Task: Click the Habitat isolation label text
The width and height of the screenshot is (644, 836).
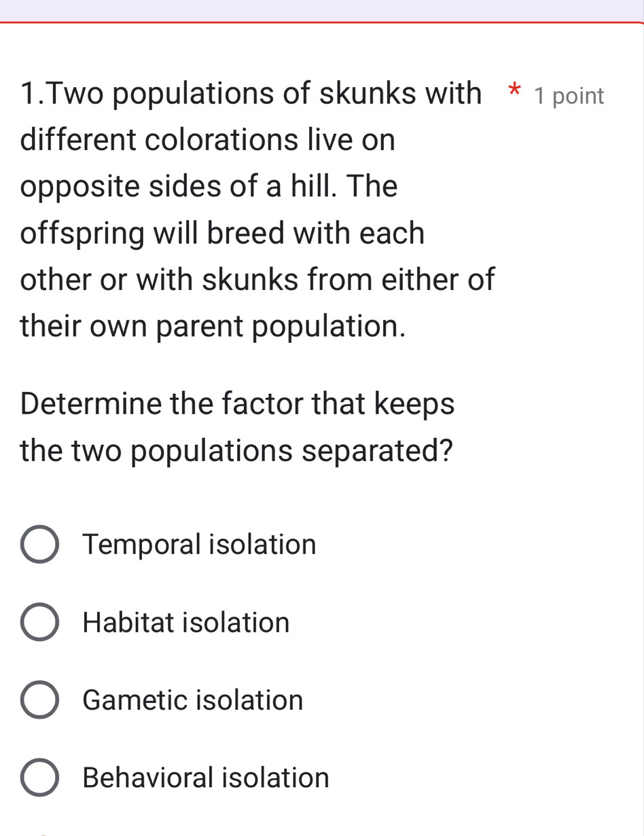Action: click(185, 622)
